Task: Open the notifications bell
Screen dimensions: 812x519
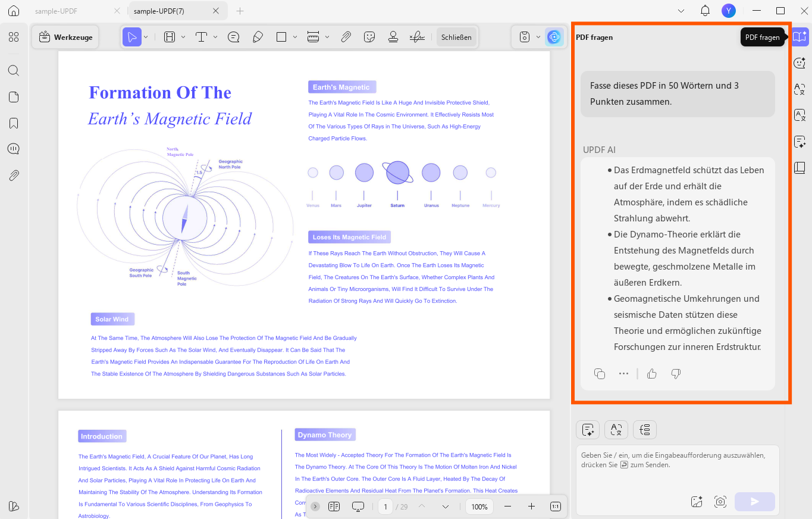Action: (705, 11)
